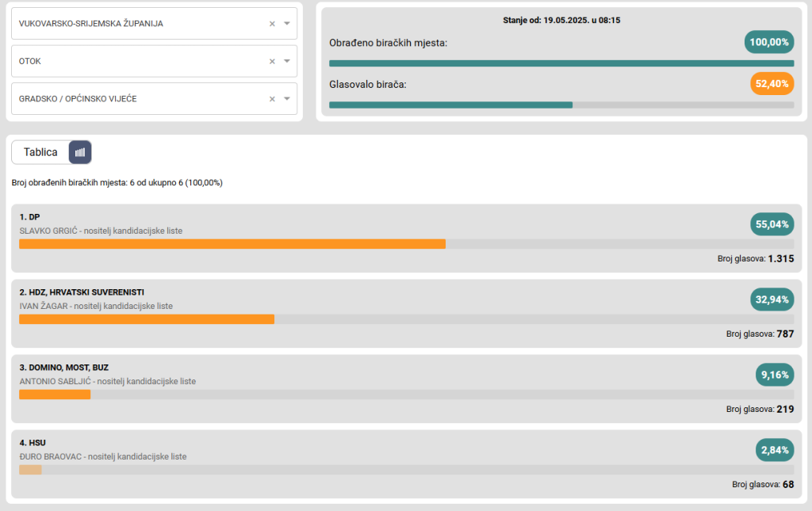Select the Tablica view toggle
The width and height of the screenshot is (812, 511).
40,152
